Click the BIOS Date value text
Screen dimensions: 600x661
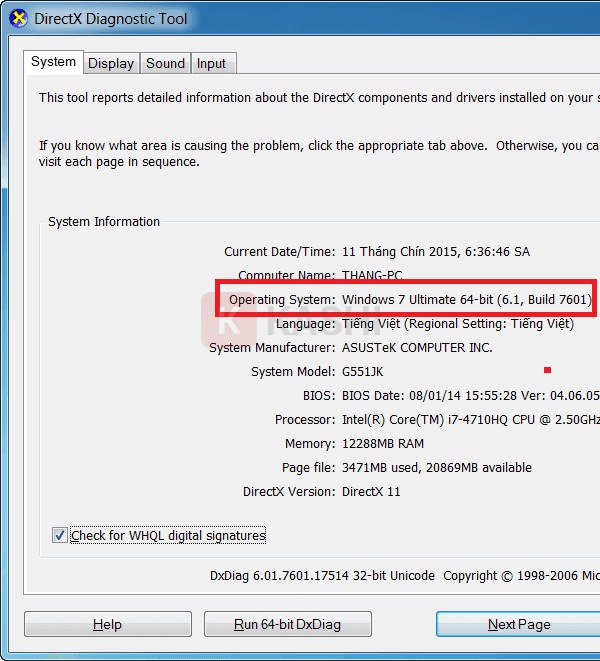tap(471, 396)
